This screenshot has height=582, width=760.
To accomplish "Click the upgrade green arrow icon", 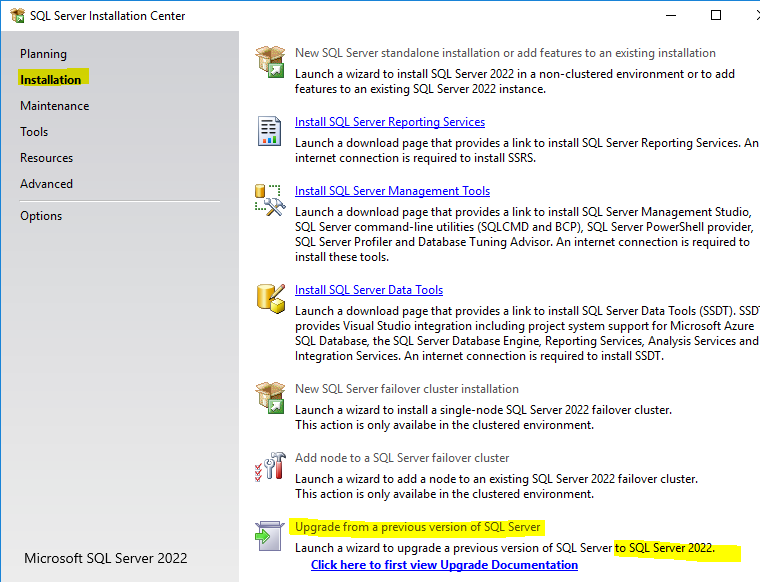I will [x=269, y=535].
